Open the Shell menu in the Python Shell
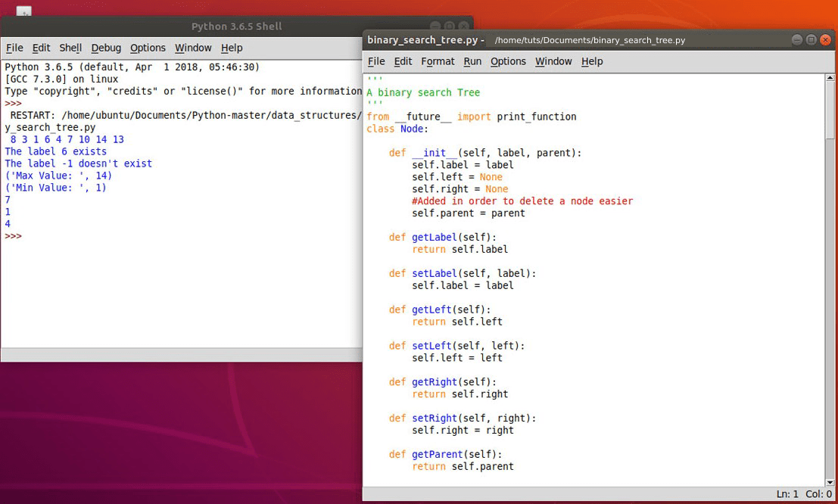The width and height of the screenshot is (838, 504). [70, 48]
